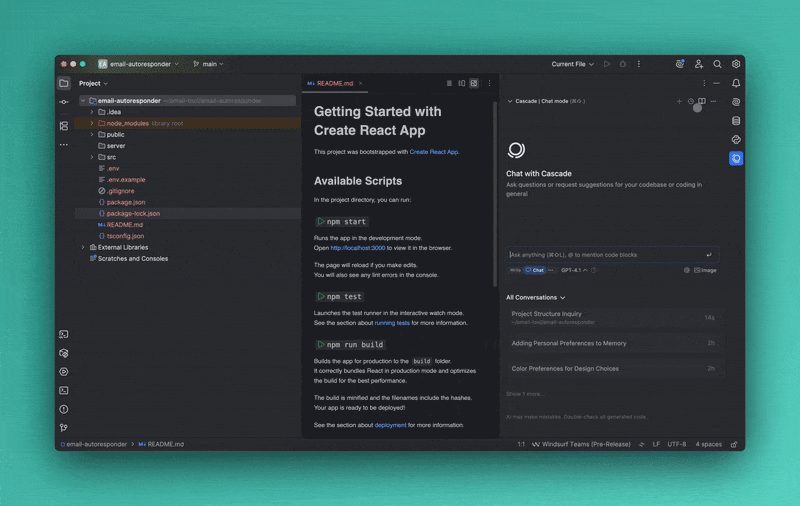The image size is (800, 506).
Task: Follow the running tests link
Action: pos(392,323)
